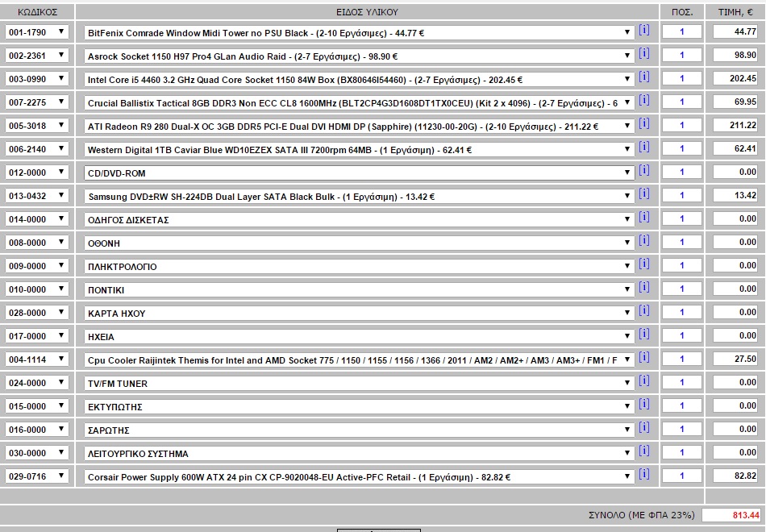Image resolution: width=766 pixels, height=532 pixels.
Task: Open info link for Samsung DVD±RW row
Action: tap(644, 194)
